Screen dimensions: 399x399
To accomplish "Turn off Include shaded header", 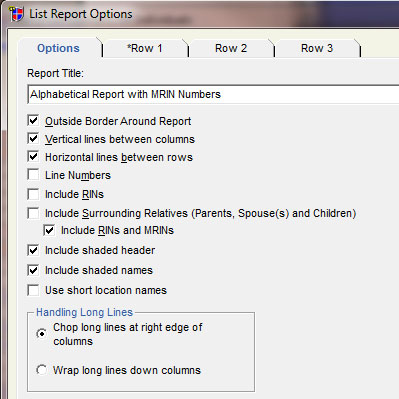I will tap(33, 250).
